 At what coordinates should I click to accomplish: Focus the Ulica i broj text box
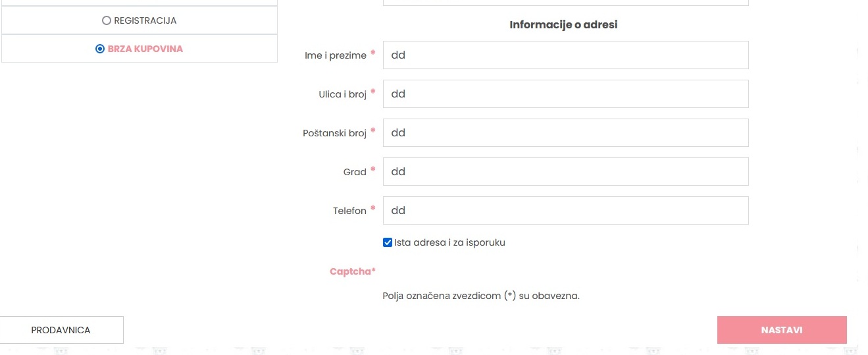point(565,94)
